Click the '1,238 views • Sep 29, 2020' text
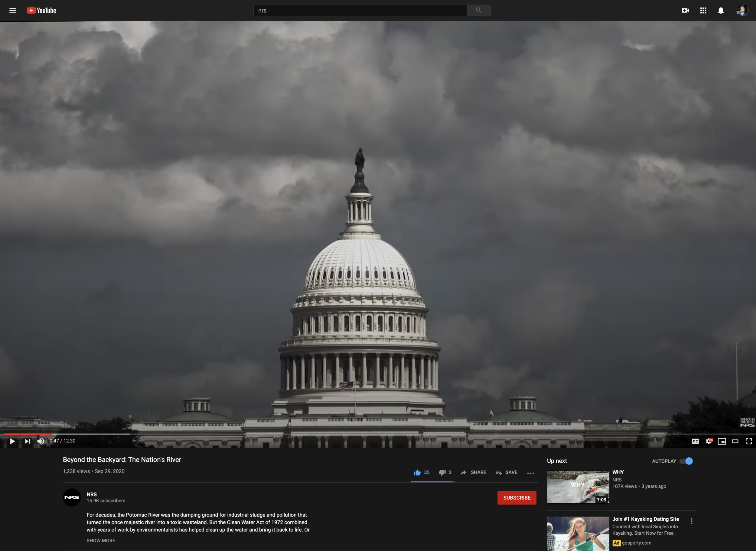This screenshot has width=756, height=551. (94, 471)
